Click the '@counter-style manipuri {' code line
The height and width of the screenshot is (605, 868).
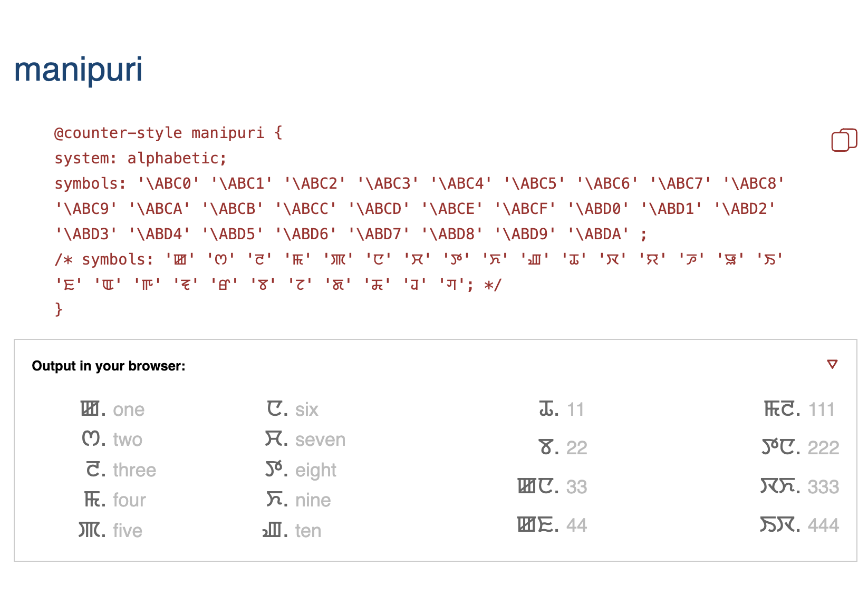click(168, 133)
